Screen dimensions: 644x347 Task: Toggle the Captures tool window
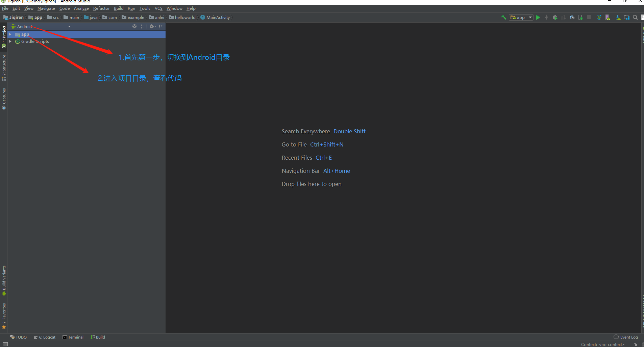[x=4, y=99]
